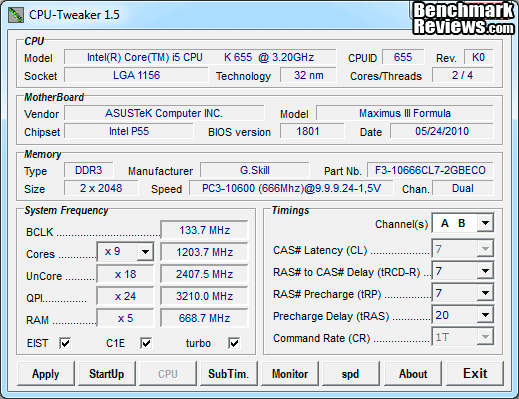Viewport: 519px width, 399px height.
Task: Click the System Frequency group label
Action: tap(66, 211)
